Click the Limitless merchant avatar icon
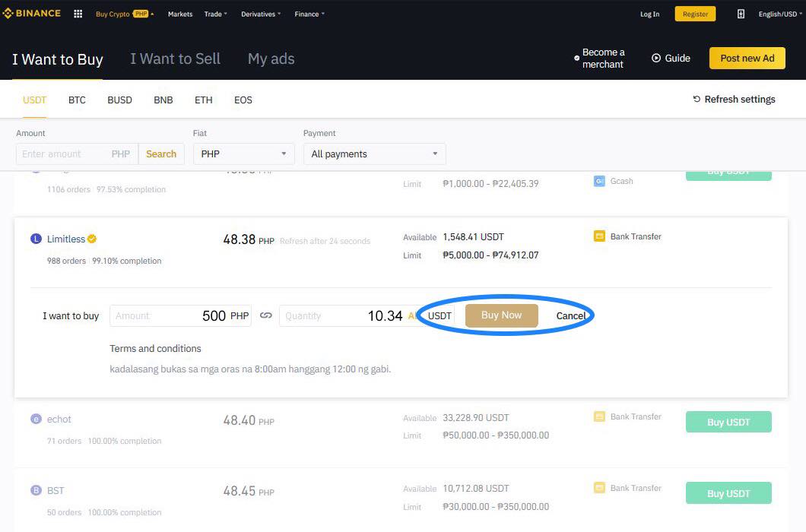Image resolution: width=806 pixels, height=532 pixels. point(36,239)
